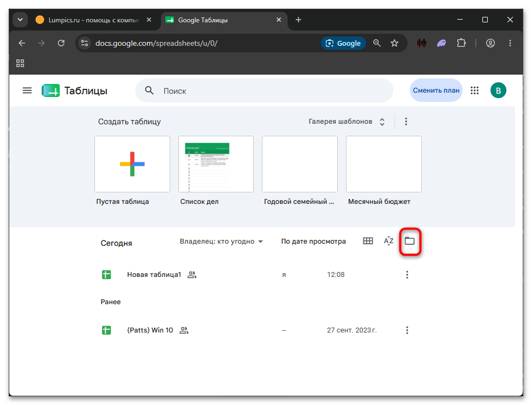Choose the Месячный бюджет template
Viewport: 532px width, 405px height.
coord(384,164)
